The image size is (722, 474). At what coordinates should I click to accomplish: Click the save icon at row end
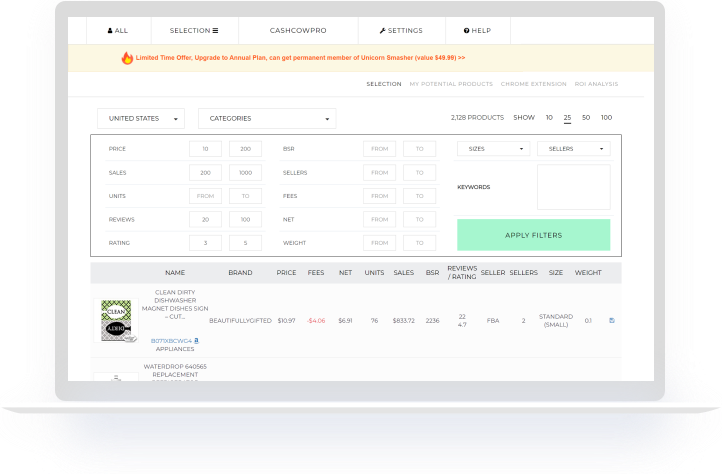coord(612,320)
